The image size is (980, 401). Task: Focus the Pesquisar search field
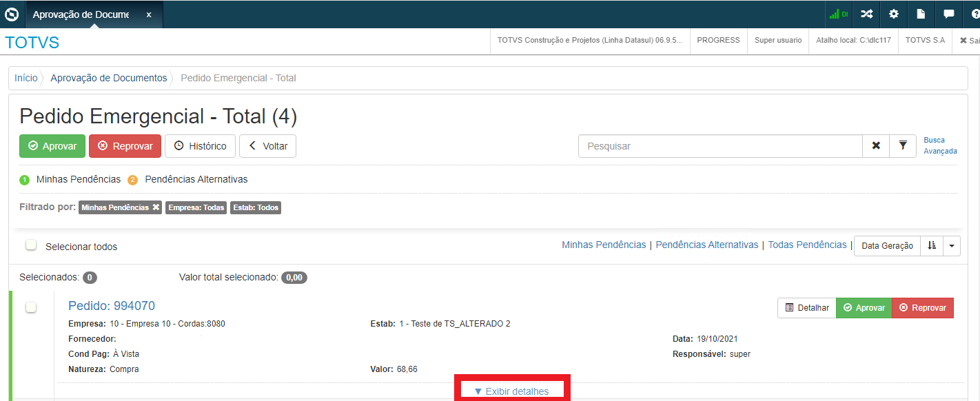point(720,146)
